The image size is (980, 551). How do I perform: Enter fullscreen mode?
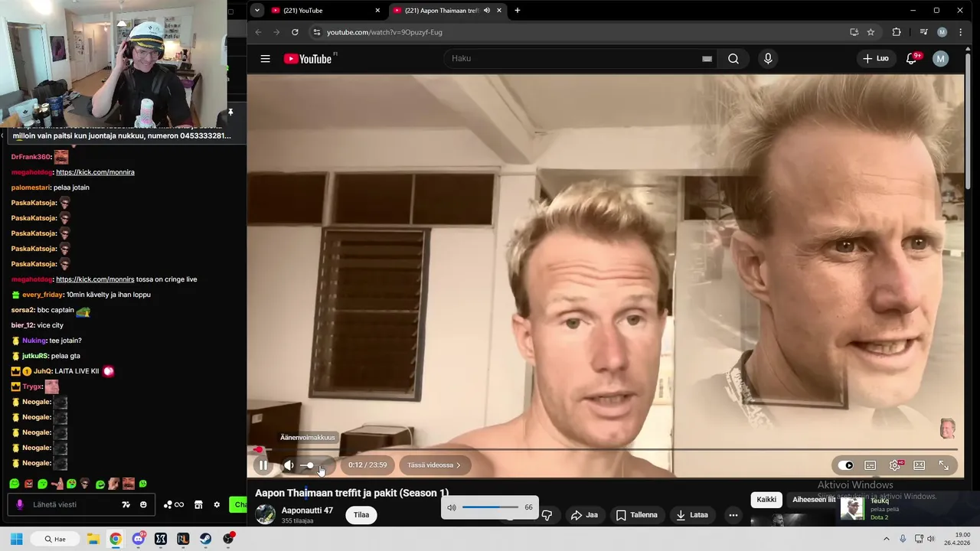tap(944, 465)
